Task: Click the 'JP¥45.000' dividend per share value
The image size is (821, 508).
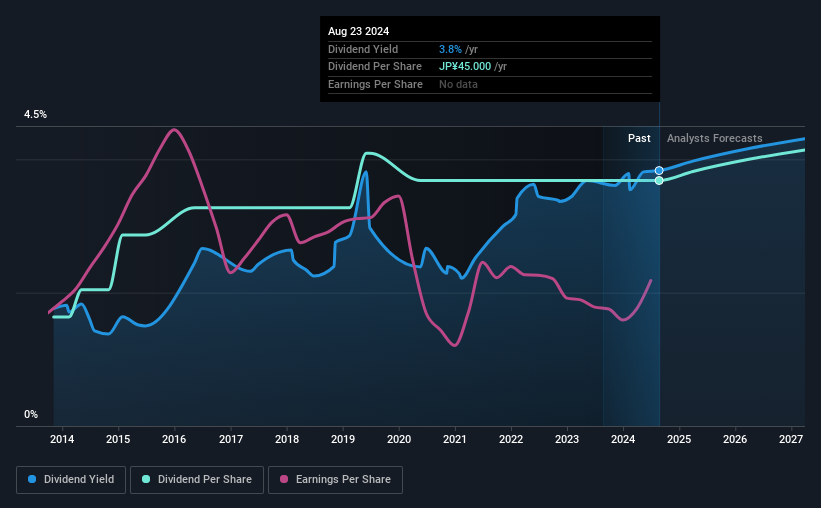Action: coord(465,67)
